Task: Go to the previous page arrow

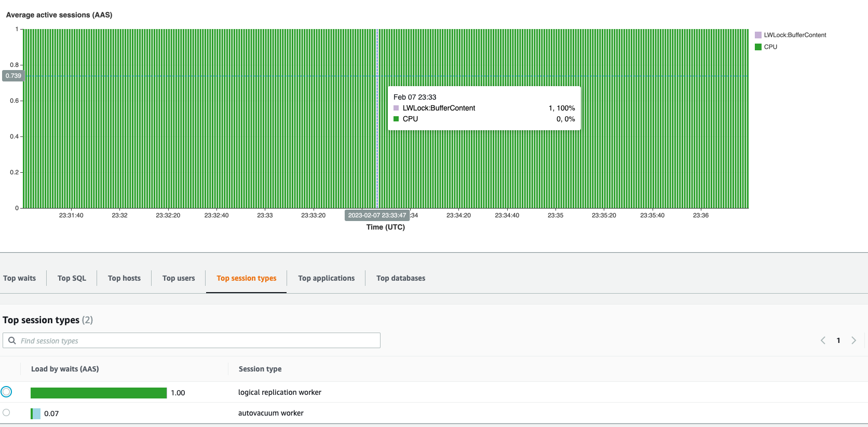Action: (823, 340)
